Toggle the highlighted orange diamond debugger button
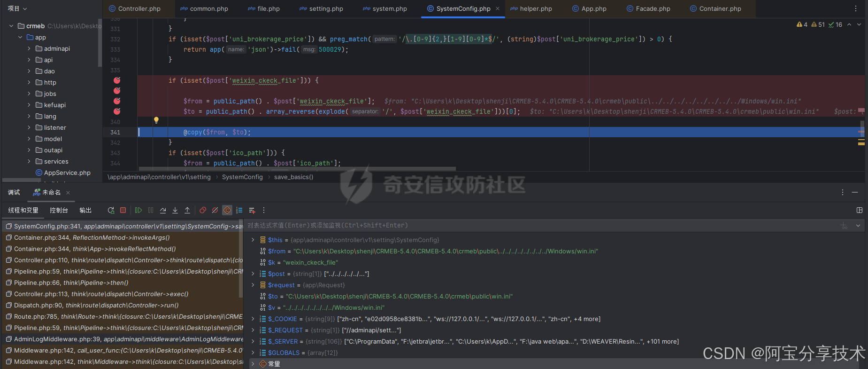 coord(227,210)
